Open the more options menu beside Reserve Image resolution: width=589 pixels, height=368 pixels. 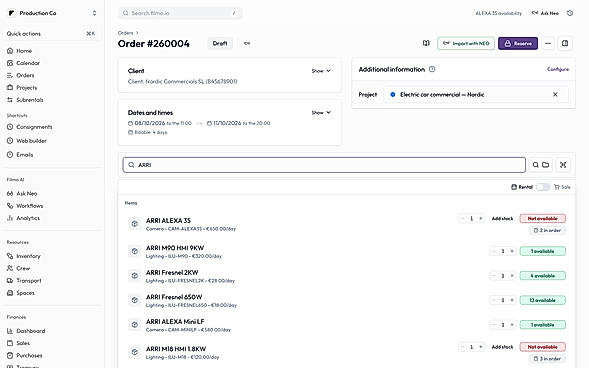coord(548,44)
